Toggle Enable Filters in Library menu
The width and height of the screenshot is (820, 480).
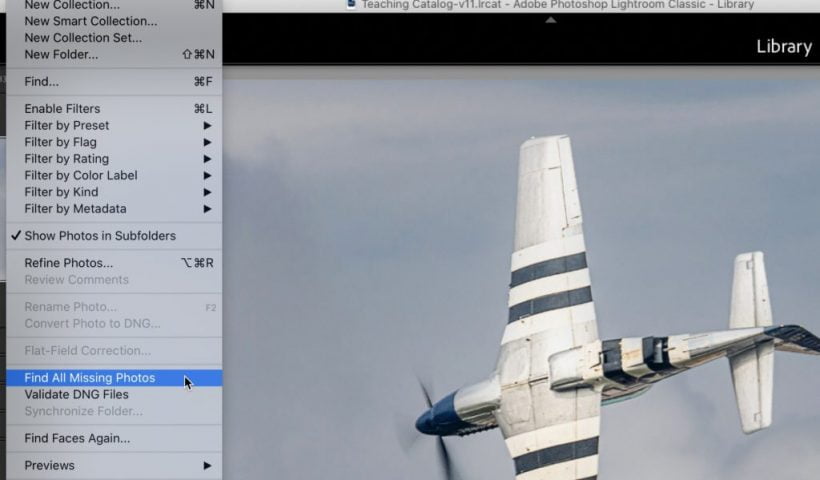click(x=62, y=108)
